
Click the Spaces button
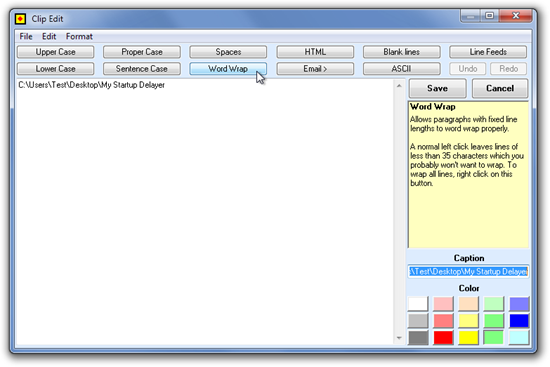(x=228, y=52)
